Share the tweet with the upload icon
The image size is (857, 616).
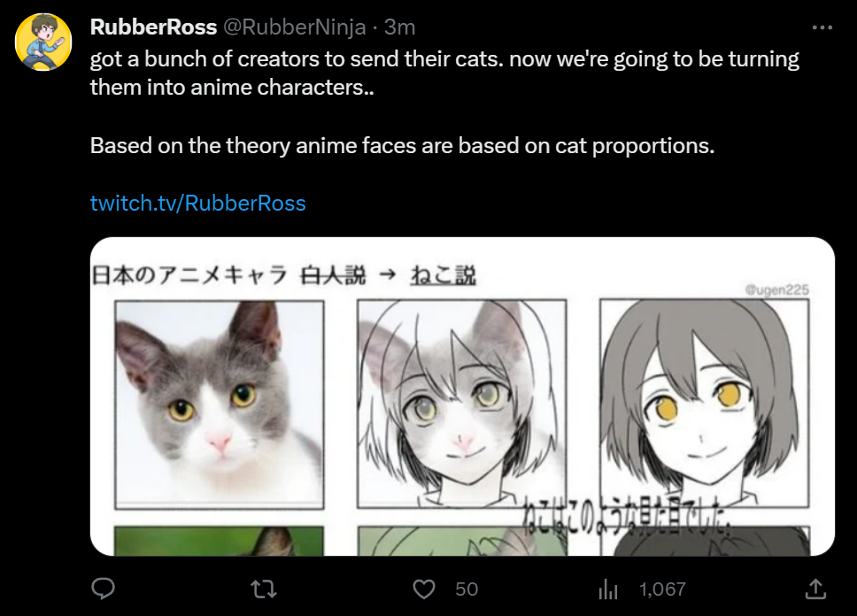click(x=815, y=589)
